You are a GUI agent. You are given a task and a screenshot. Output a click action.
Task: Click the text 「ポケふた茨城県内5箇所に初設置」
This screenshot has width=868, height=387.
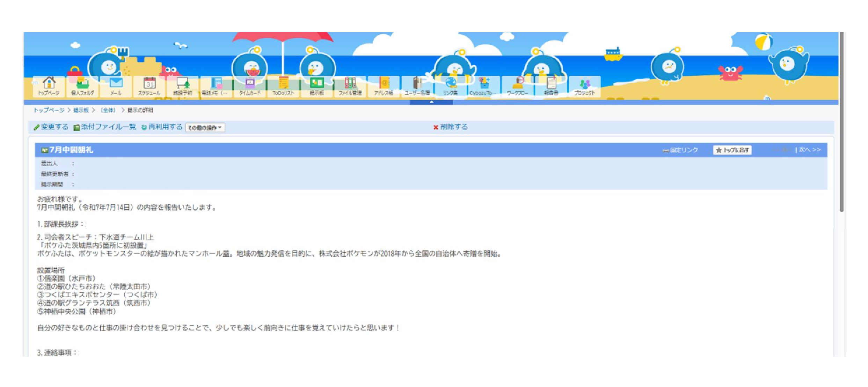(92, 245)
